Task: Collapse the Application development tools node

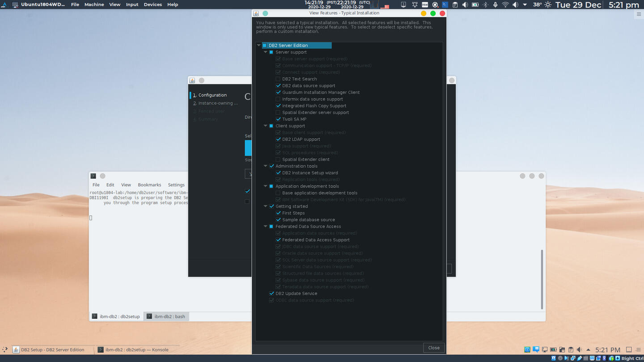Action: point(265,186)
